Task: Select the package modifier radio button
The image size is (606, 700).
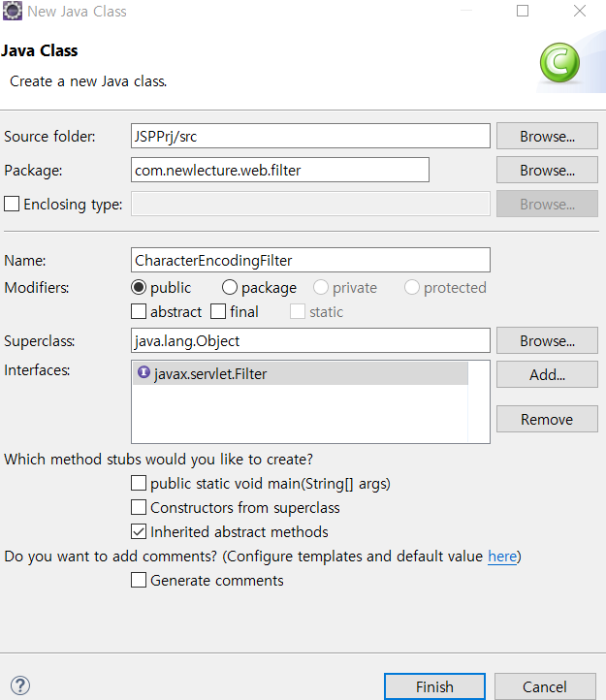Action: (230, 288)
